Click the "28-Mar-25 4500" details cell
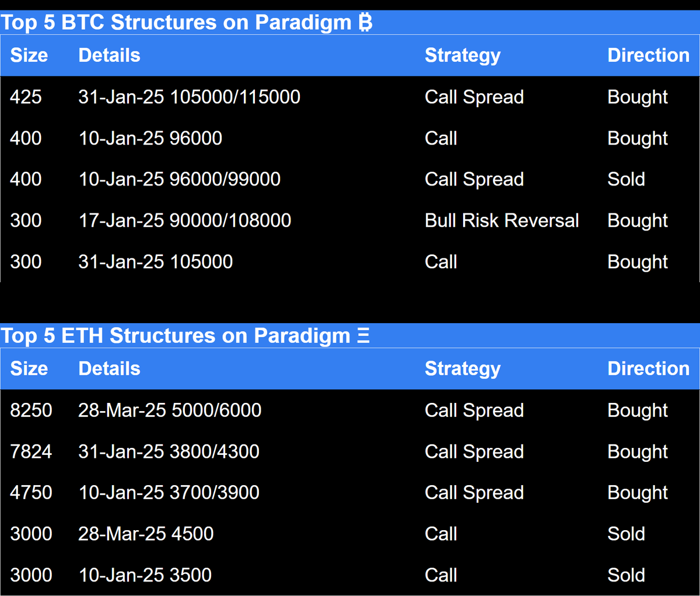The width and height of the screenshot is (700, 596). coord(146,534)
